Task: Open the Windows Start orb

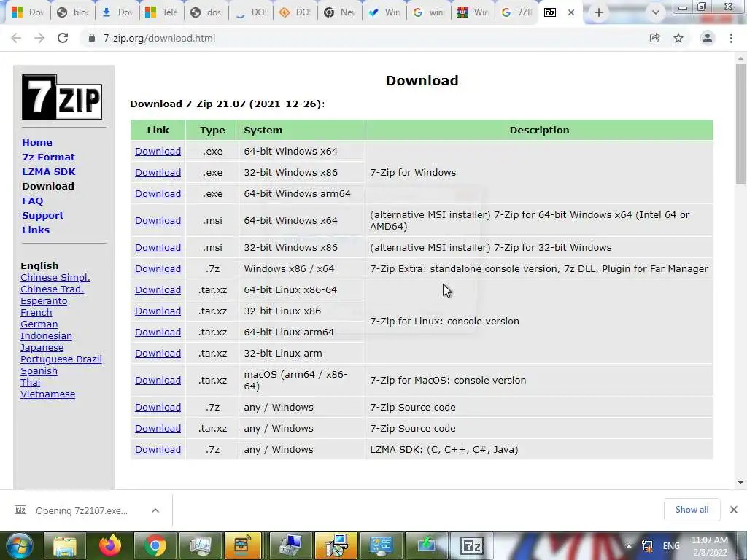Action: coord(19,545)
